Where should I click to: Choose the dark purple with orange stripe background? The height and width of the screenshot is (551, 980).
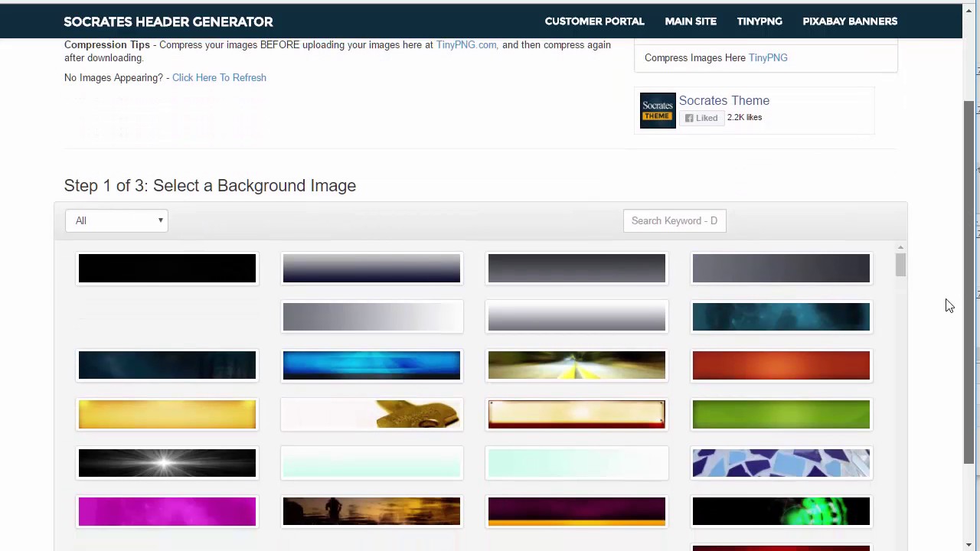tap(577, 511)
